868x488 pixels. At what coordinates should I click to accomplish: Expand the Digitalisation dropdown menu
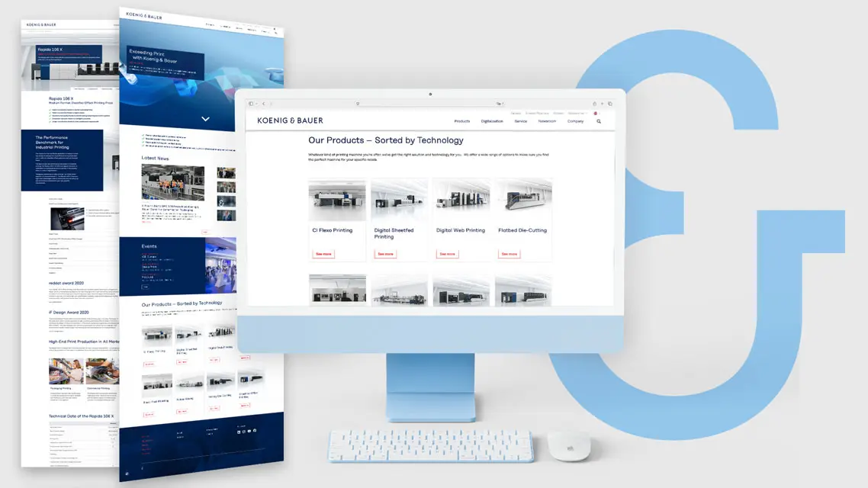491,120
